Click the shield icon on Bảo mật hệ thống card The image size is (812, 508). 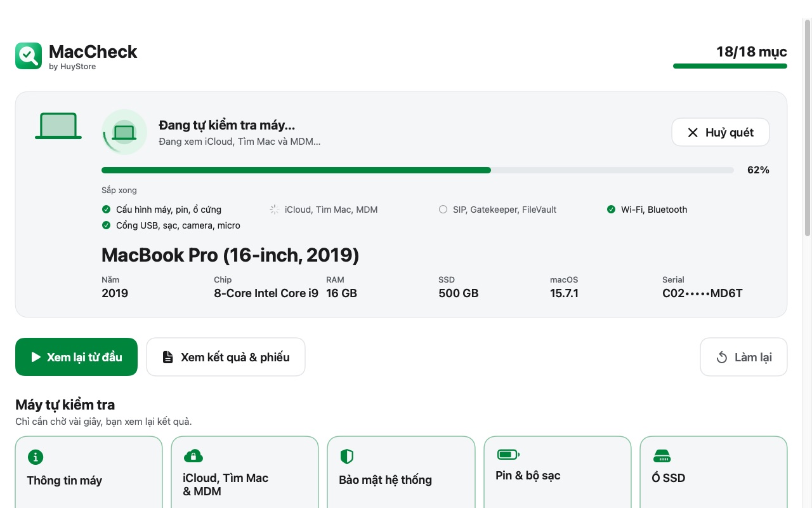[x=346, y=457]
